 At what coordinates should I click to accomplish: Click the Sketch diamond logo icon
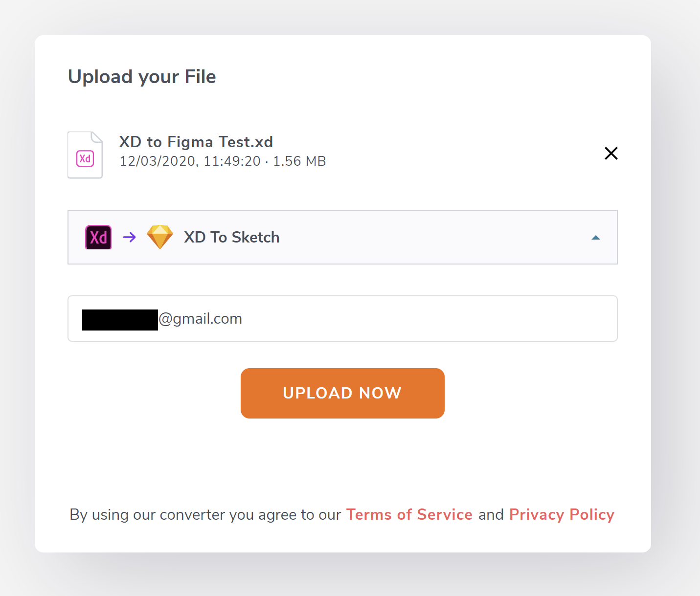pos(160,237)
